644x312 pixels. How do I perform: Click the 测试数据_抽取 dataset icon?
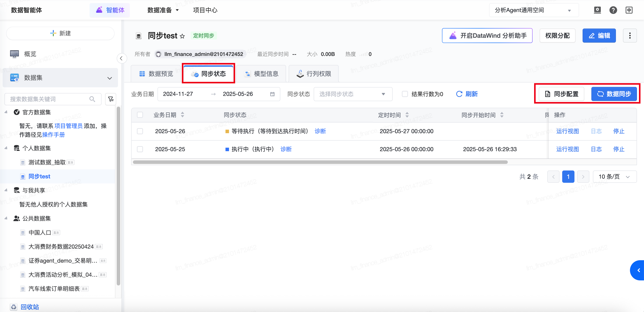click(x=23, y=163)
